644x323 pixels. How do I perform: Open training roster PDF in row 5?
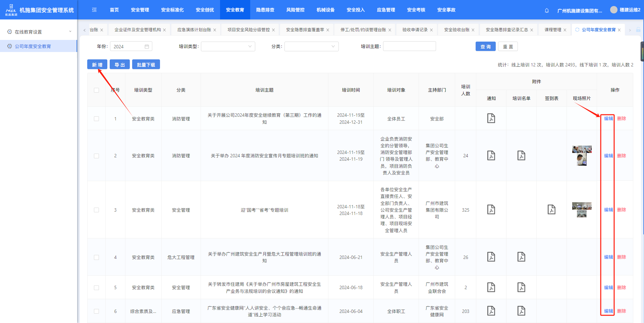pos(521,287)
